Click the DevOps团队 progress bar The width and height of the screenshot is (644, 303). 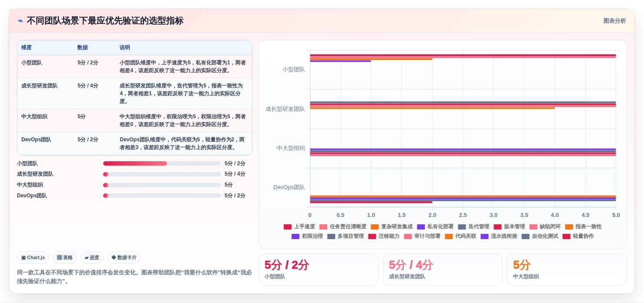pos(162,196)
